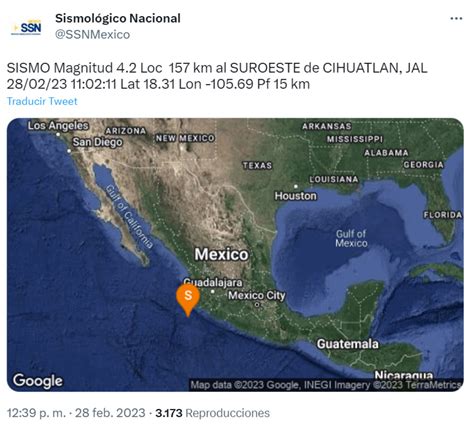The image size is (474, 428).
Task: Open the @SSNMexico handle link
Action: coord(92,34)
